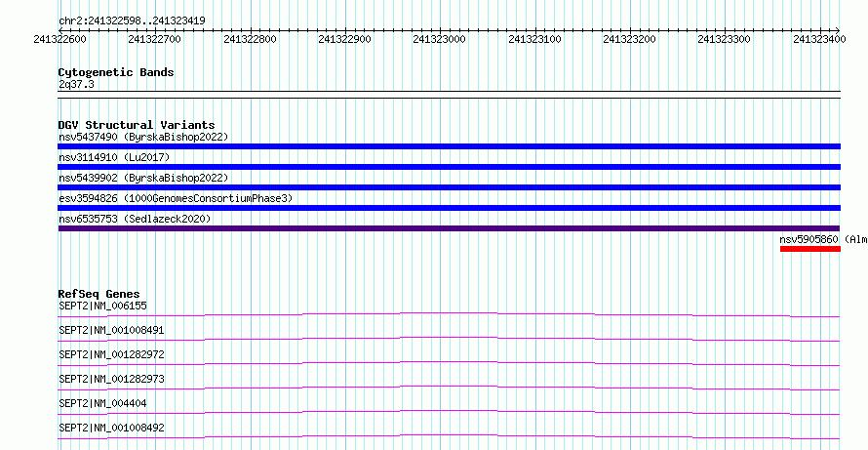
Task: Open transcript SEPT2|NM_001008491 label
Action: tap(111, 330)
